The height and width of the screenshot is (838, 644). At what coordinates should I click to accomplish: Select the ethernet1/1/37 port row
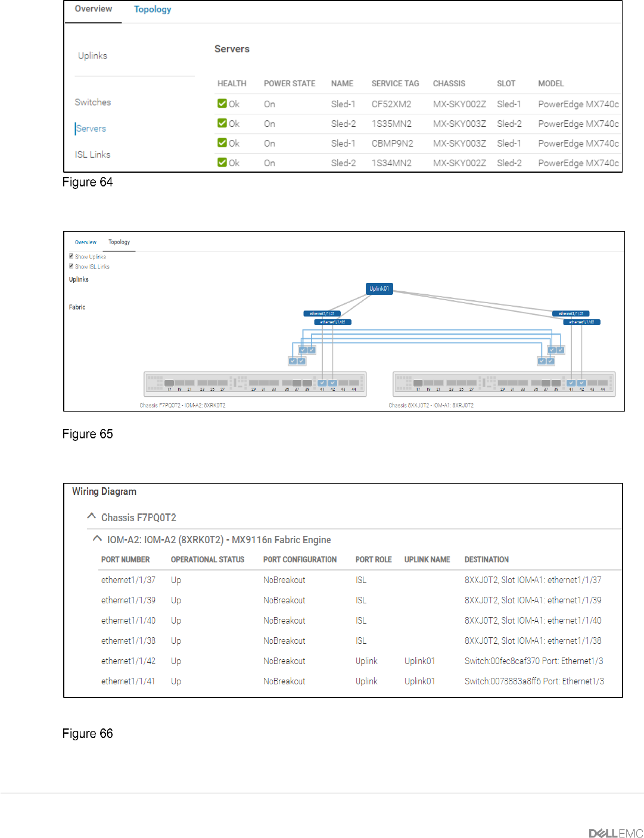tap(360, 580)
